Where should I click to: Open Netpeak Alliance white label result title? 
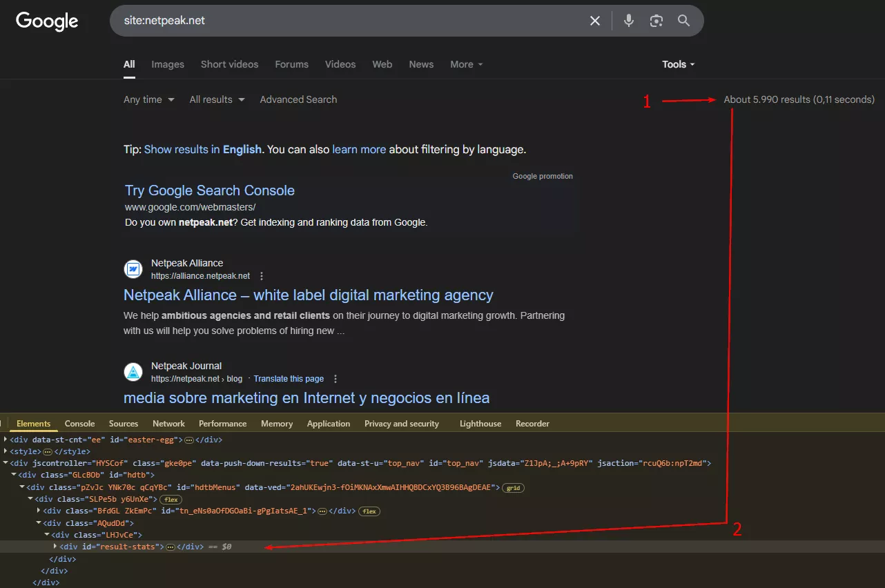(x=309, y=295)
